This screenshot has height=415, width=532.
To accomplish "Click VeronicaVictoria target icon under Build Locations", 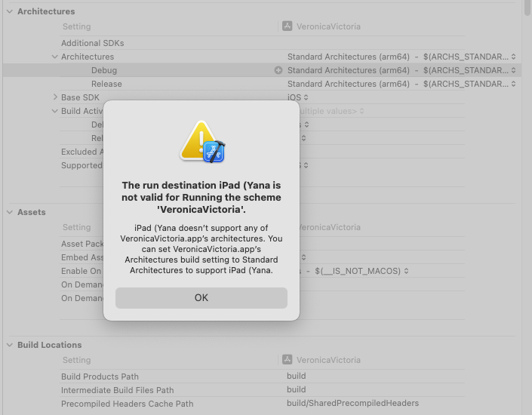I will [x=287, y=360].
